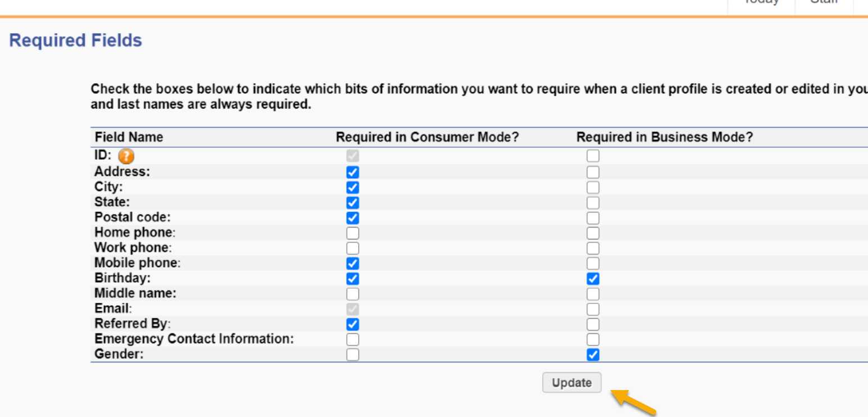
Task: Uncheck Gender in Business Mode
Action: click(x=593, y=355)
